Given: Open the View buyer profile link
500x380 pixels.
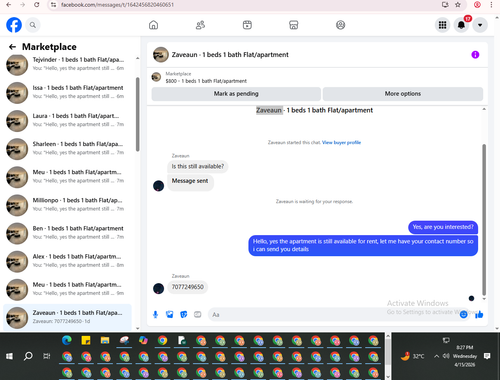Looking at the screenshot, I should [341, 143].
